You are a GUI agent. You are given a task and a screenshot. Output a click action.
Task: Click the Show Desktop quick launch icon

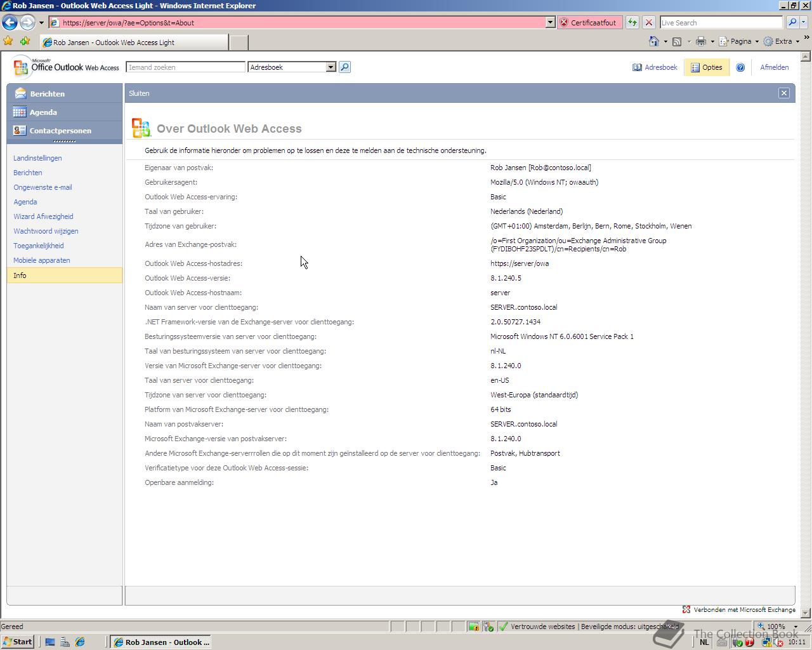tap(50, 642)
